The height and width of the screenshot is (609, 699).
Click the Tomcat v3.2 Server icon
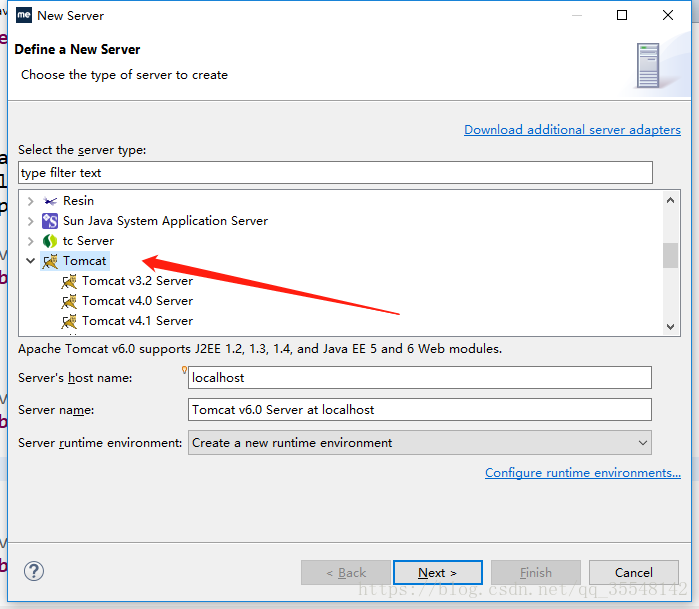coord(69,281)
